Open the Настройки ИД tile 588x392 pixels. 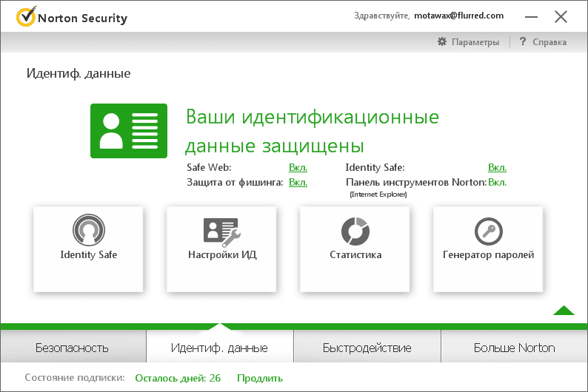coord(221,249)
